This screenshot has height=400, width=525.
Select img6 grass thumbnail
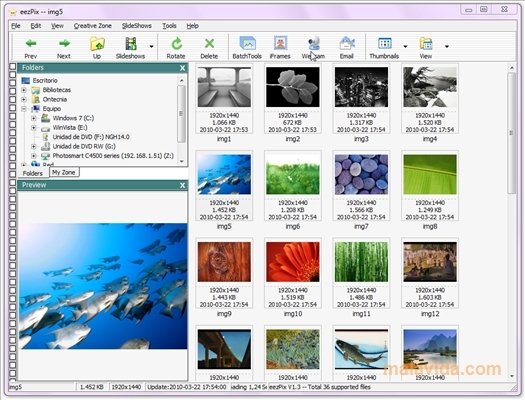(x=293, y=174)
